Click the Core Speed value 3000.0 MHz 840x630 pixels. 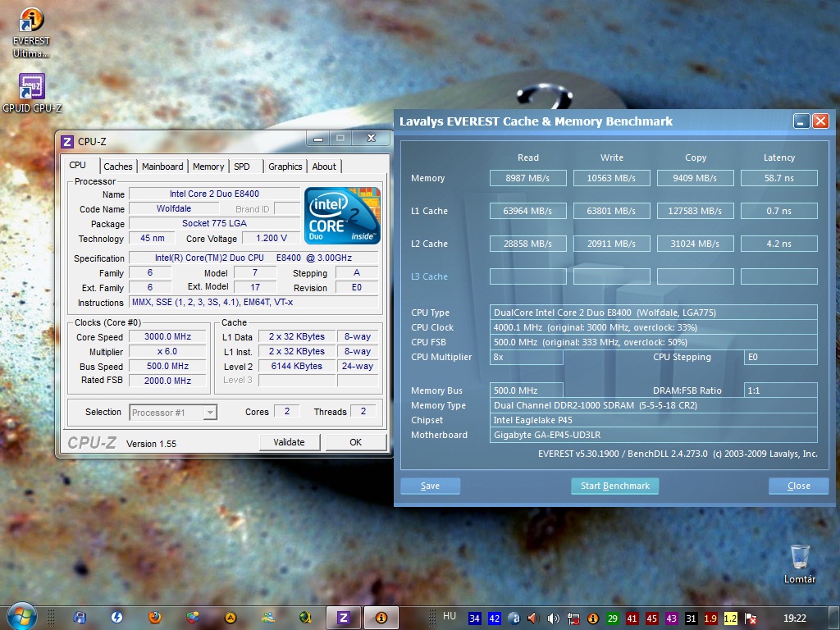167,337
